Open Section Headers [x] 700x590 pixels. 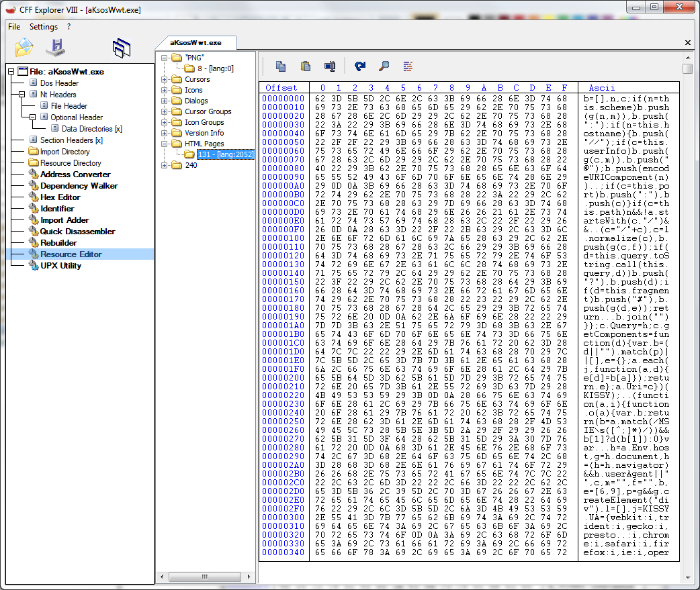pos(71,140)
